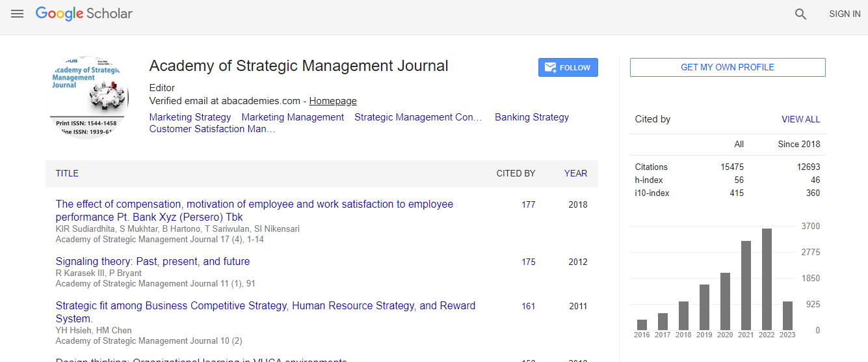This screenshot has height=362, width=868.
Task: Click the 2016 citation bar
Action: [x=642, y=325]
